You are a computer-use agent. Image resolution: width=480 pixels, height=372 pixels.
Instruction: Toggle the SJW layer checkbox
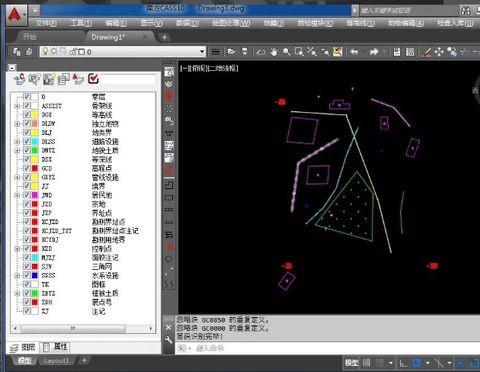[27, 266]
